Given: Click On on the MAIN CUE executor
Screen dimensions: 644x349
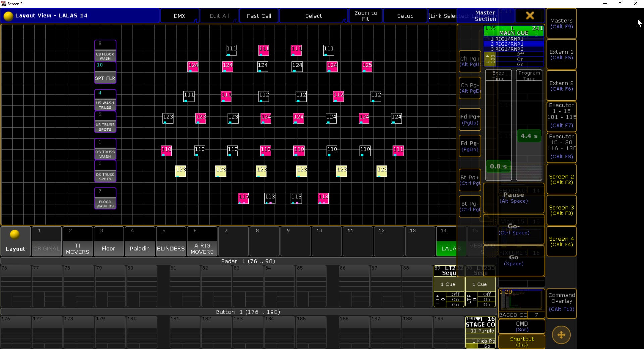Looking at the screenshot, I should (x=520, y=59).
